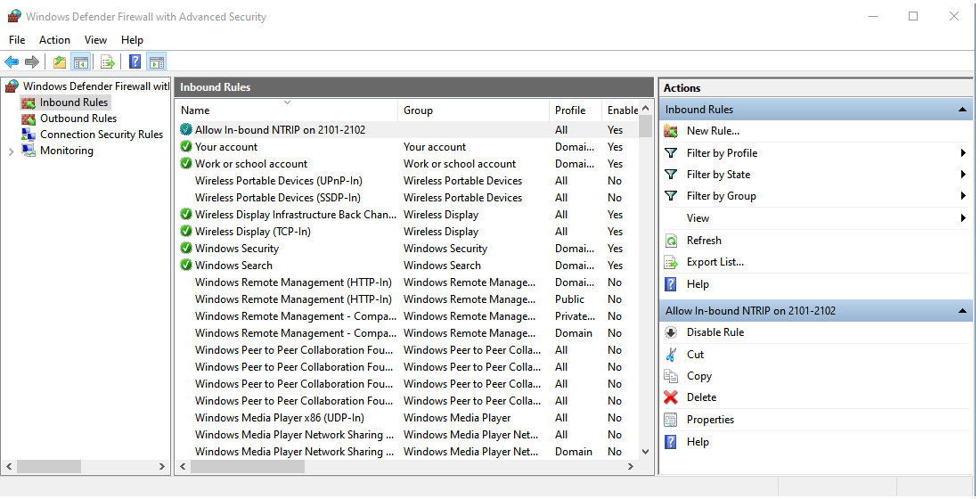Open Filter by Profile submenu arrow
Screen dimensions: 980x499
coord(962,153)
